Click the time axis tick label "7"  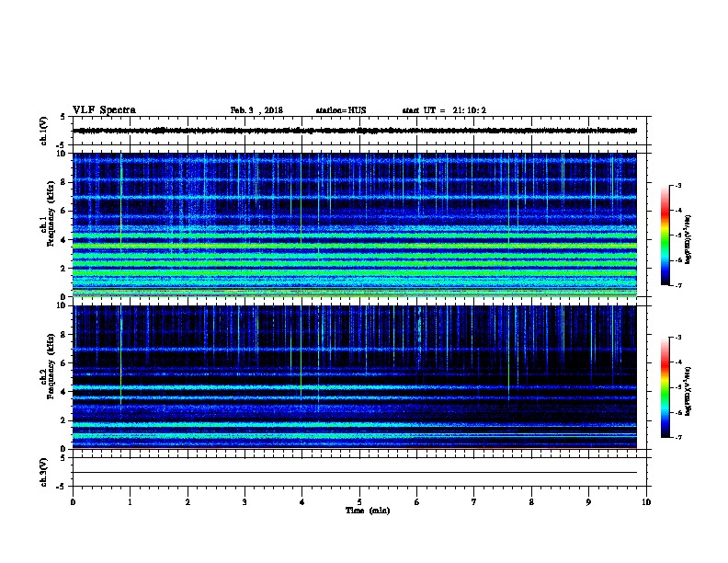coord(474,502)
